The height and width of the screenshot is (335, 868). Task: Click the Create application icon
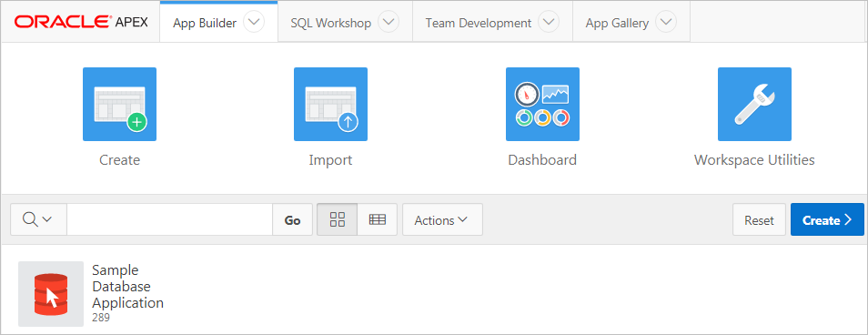(119, 104)
